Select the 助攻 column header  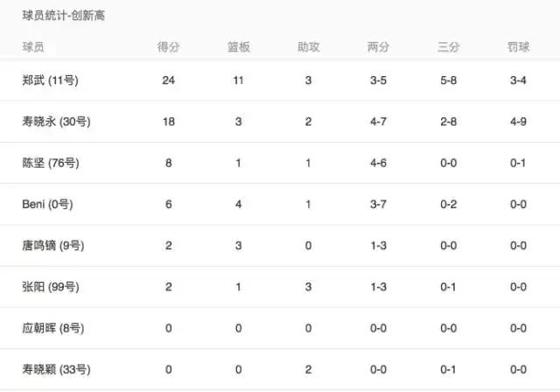pyautogui.click(x=308, y=47)
